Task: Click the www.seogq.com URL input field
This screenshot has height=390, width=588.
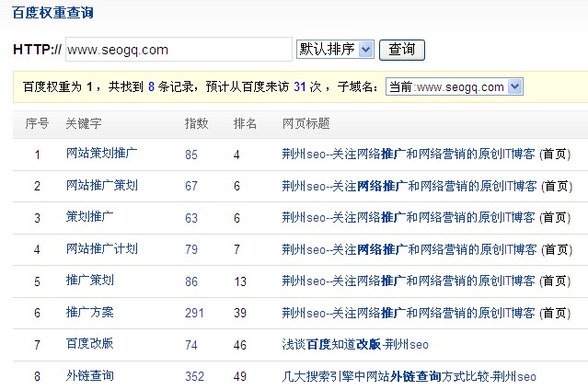Action: click(179, 49)
